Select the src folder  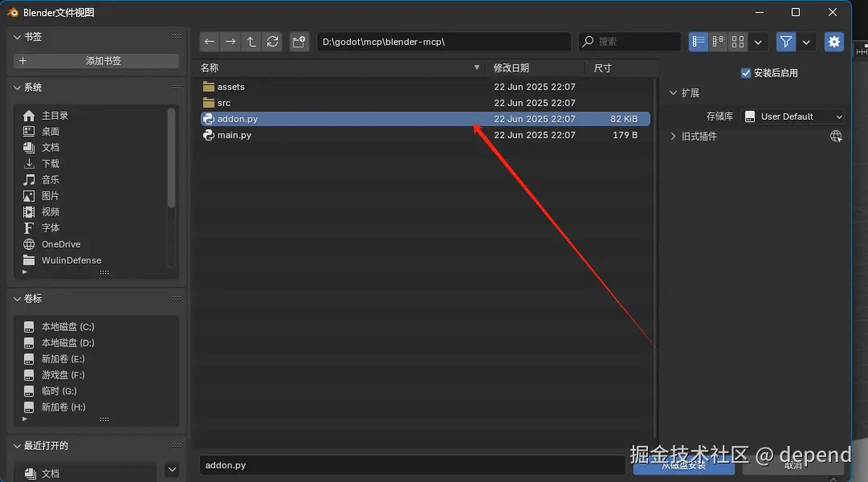pyautogui.click(x=425, y=103)
